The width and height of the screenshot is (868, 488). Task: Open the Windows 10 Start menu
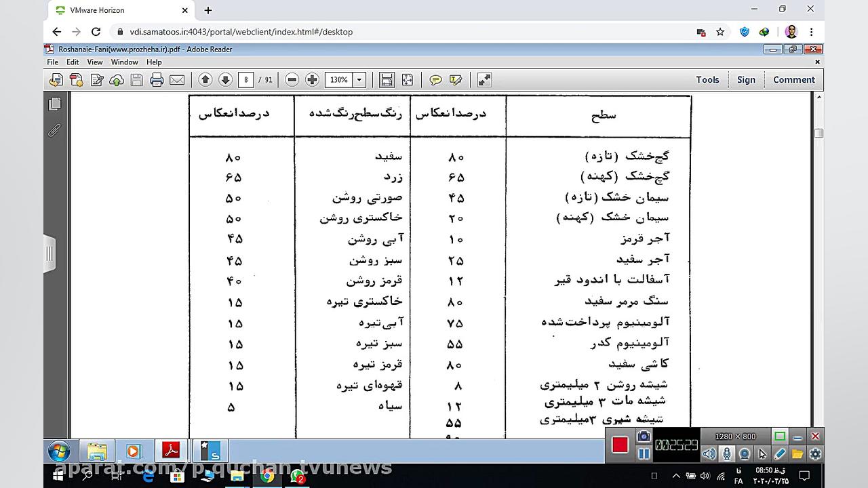(58, 476)
